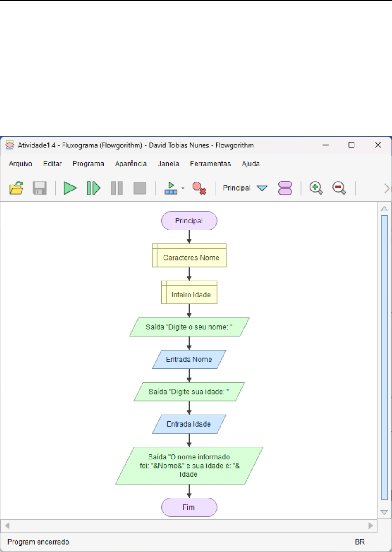Click the horizontal scrollbar right arrow
392x552 pixels.
coord(371,526)
